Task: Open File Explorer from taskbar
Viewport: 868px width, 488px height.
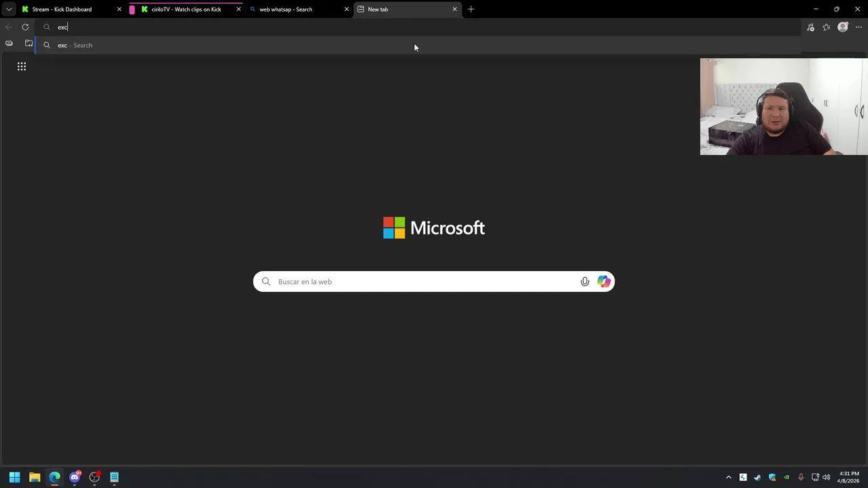Action: tap(35, 477)
